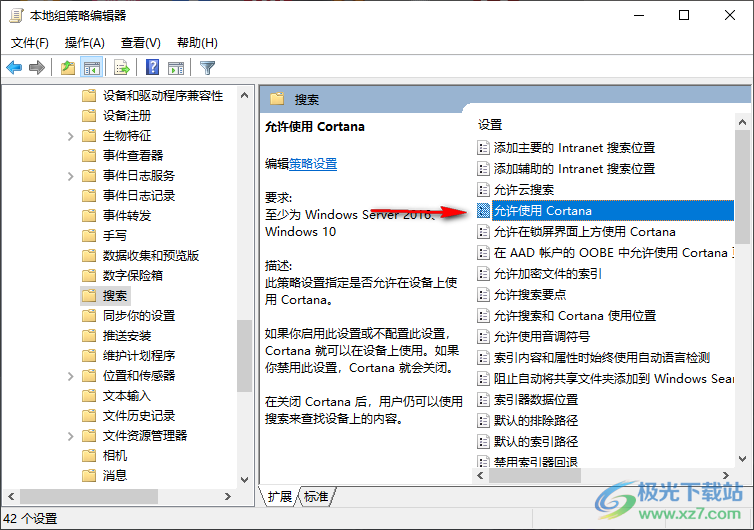This screenshot has width=754, height=530.
Task: Click the settings list horizontal scroll right arrow
Action: (x=726, y=476)
